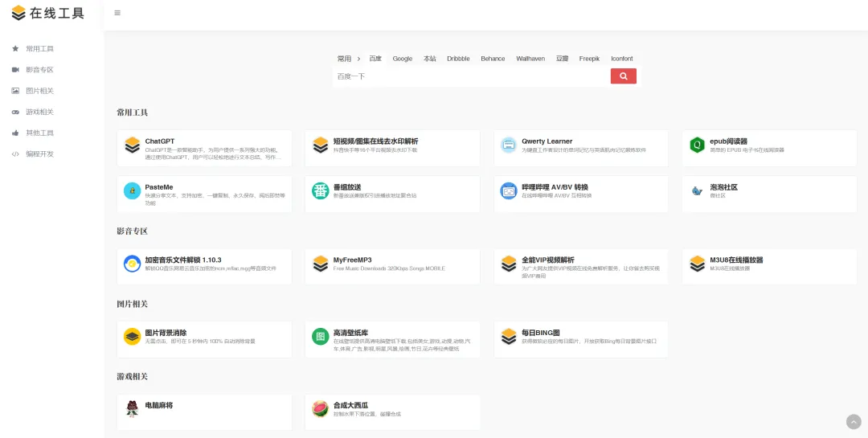Click the 合成大西瓜 watermelon icon
Screen dimensions: 868x438
click(321, 408)
